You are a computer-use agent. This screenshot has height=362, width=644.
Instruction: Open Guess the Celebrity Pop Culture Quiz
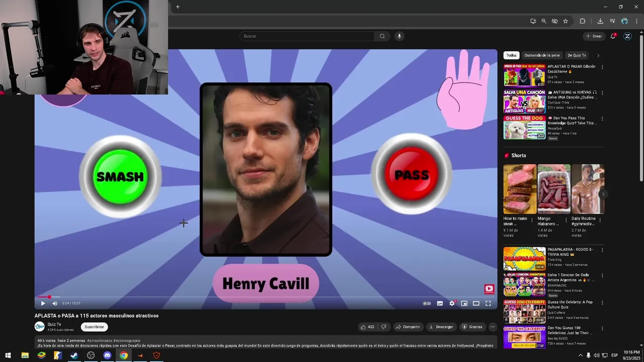coord(524,311)
